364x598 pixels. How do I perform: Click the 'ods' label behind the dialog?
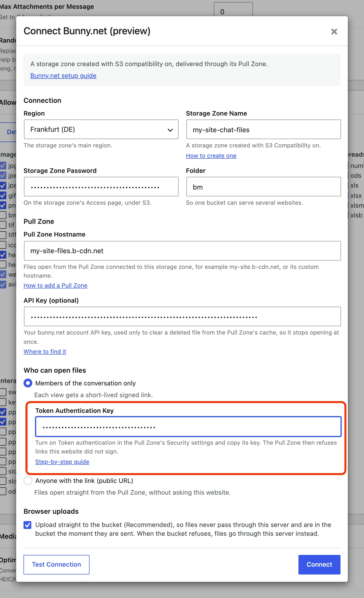356,176
